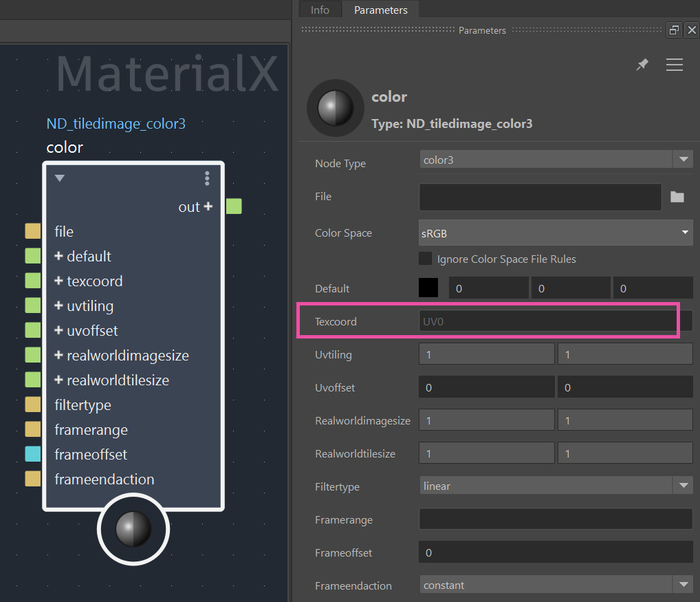
Task: Browse for a file with folder icon
Action: pos(677,197)
